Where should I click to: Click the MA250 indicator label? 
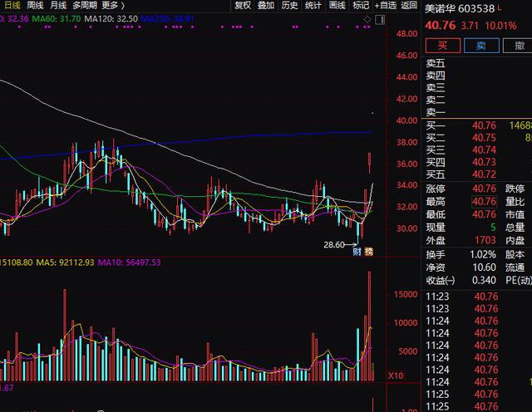coord(167,18)
